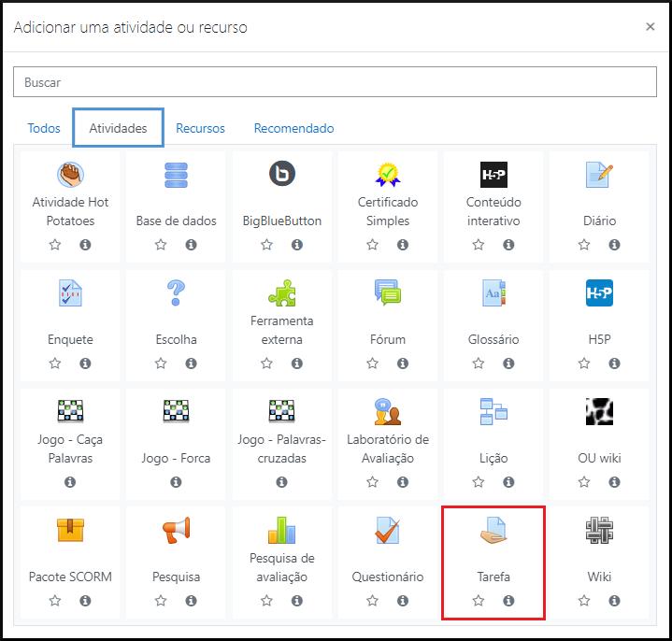Screen dimensions: 672x641
Task: Open the Questionário activity icon
Action: (387, 532)
